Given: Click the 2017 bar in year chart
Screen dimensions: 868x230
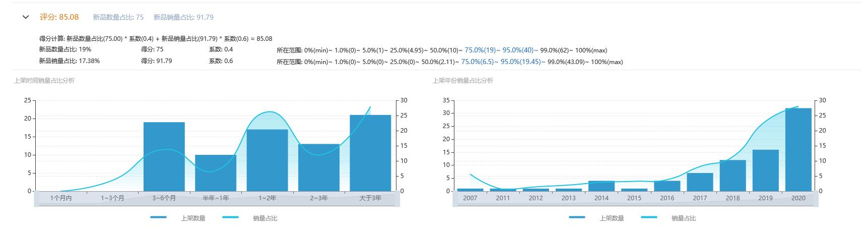Looking at the screenshot, I should (700, 182).
